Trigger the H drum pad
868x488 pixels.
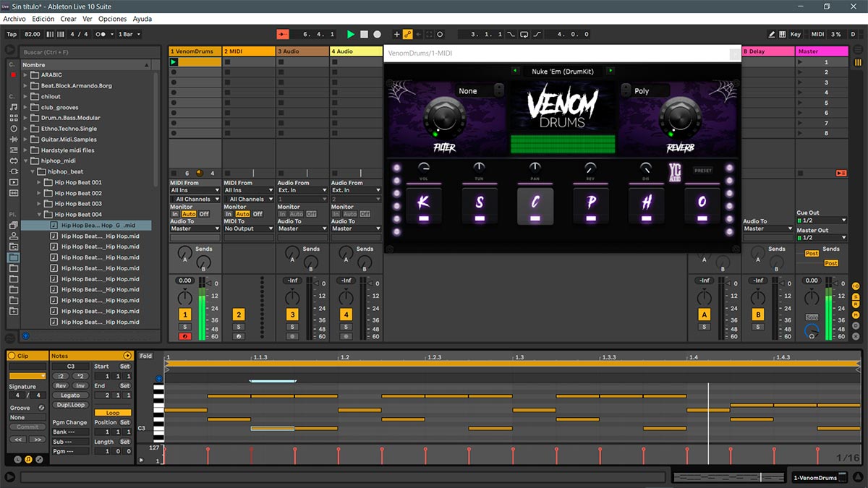pos(647,207)
